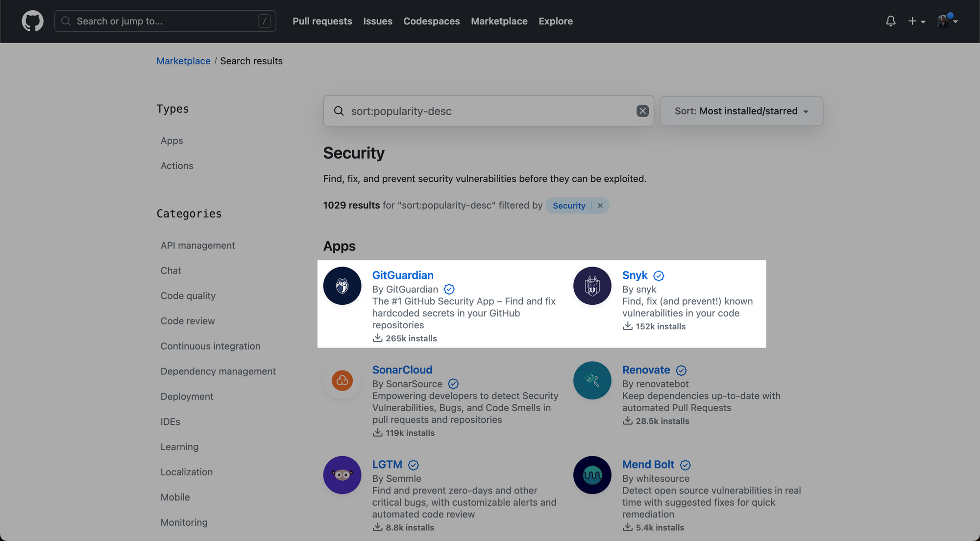
Task: Click the verified badge next to Mend Bolt
Action: pyautogui.click(x=686, y=465)
